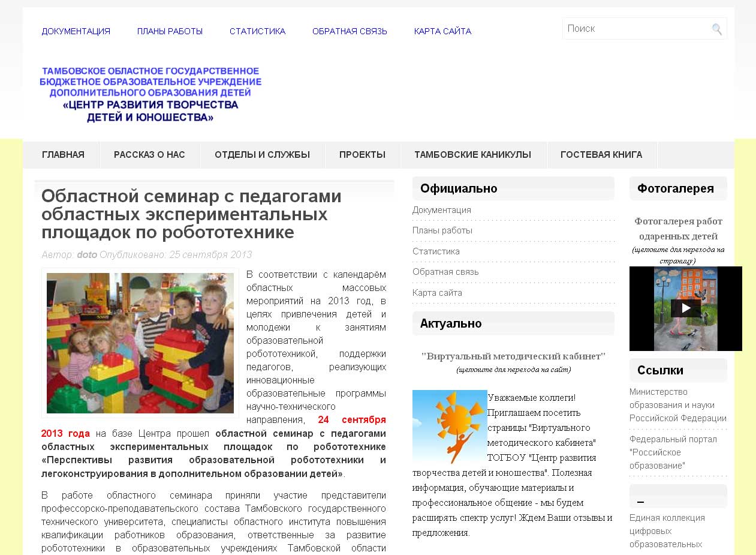Open Обратная связь in the Официально sidebar

coord(445,272)
